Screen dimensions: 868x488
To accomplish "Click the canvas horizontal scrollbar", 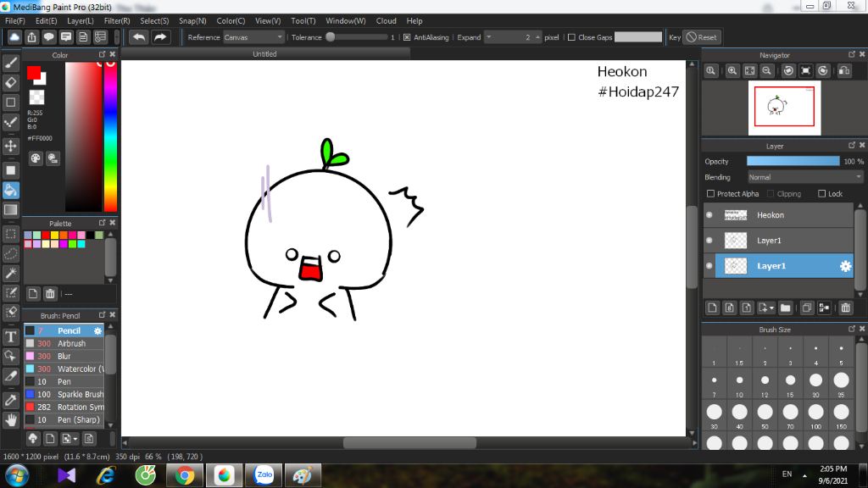I will click(409, 442).
